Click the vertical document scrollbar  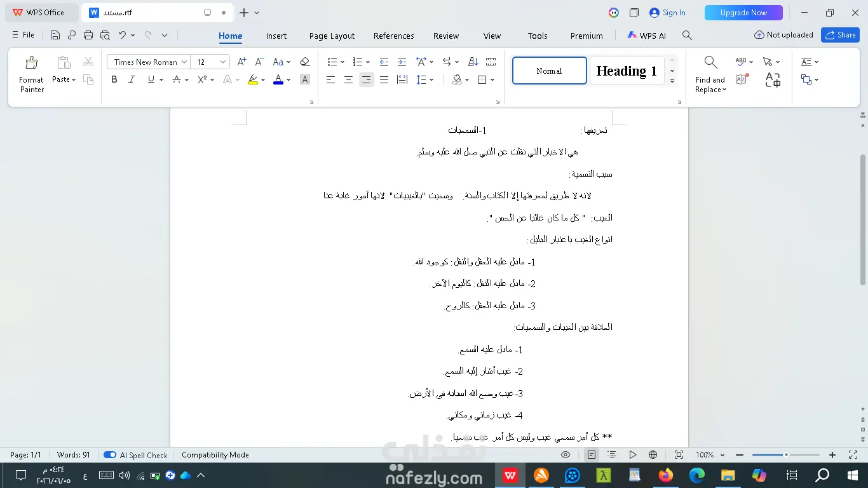(862, 219)
